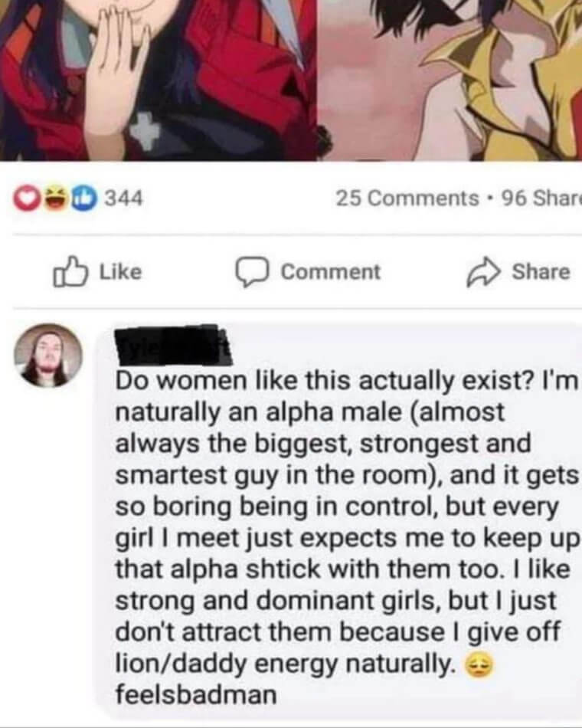This screenshot has width=582, height=728.
Task: Click the blue thumbs-up reaction icon
Action: tap(83, 199)
